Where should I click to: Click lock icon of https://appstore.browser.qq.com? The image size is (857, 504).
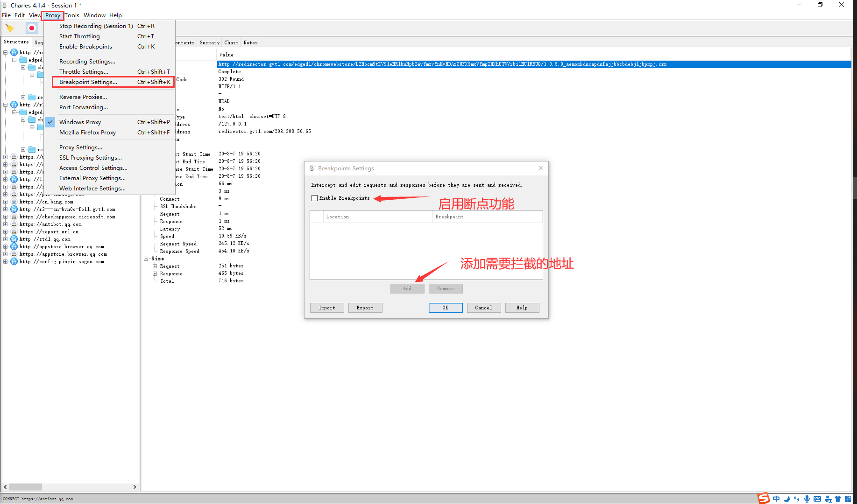pos(14,254)
